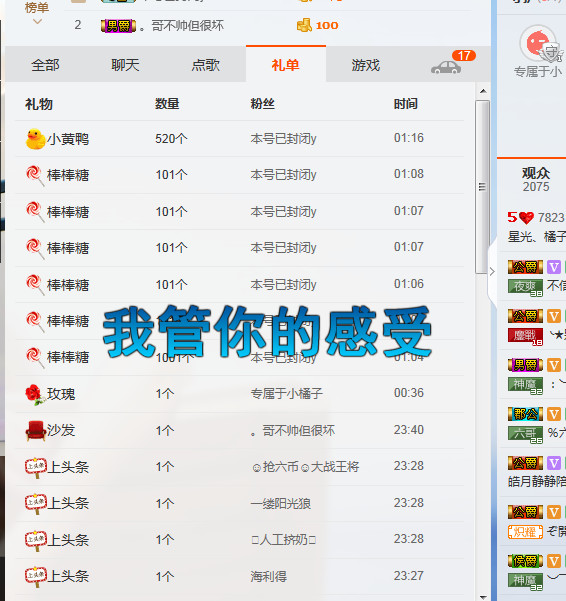
Task: Click the 男爵 badge next to 哥不帅但很坏
Action: coord(118,26)
